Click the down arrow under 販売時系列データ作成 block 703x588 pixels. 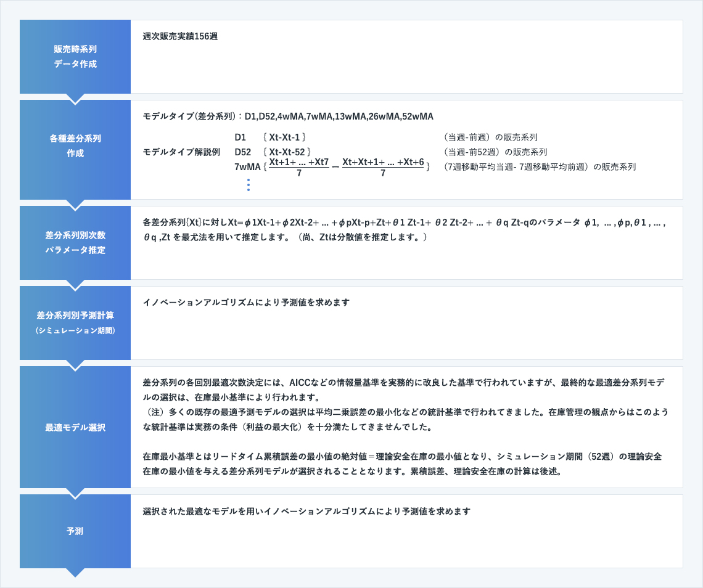pyautogui.click(x=75, y=99)
